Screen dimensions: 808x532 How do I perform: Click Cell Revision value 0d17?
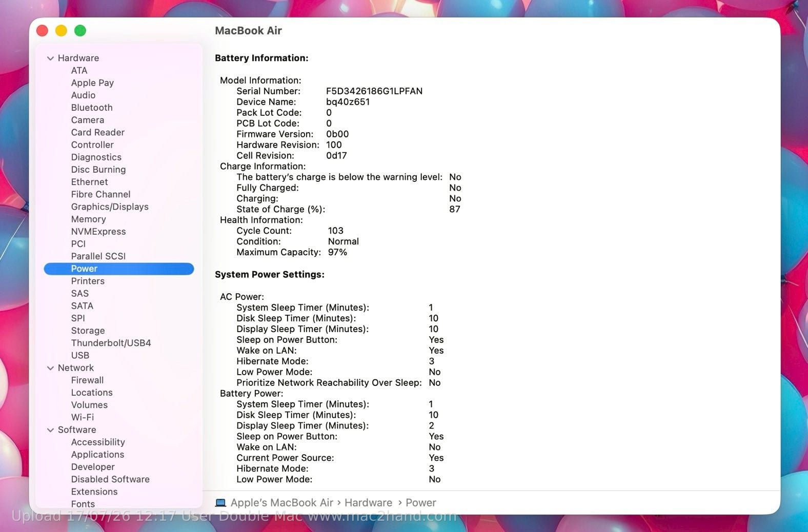[336, 155]
